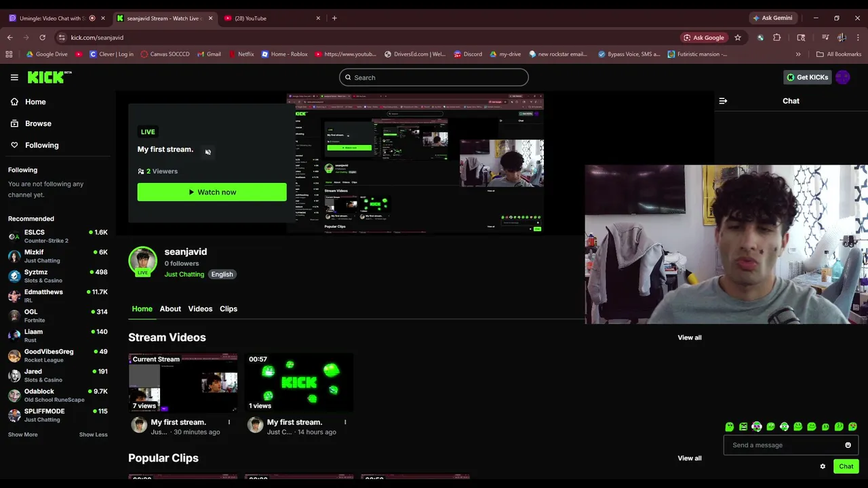Open the Discord bookmark

468,54
